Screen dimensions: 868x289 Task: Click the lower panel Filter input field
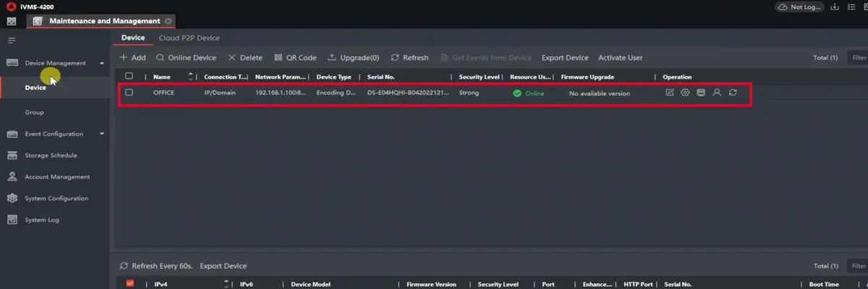(858, 266)
